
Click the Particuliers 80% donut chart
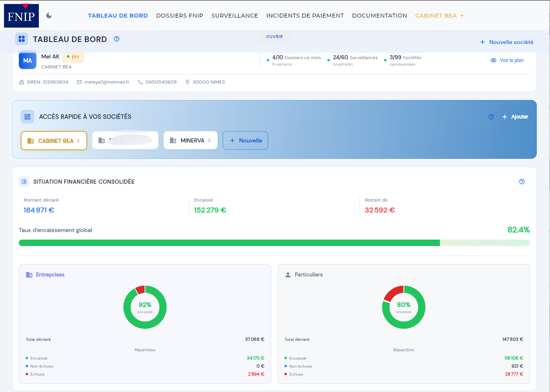pos(403,307)
